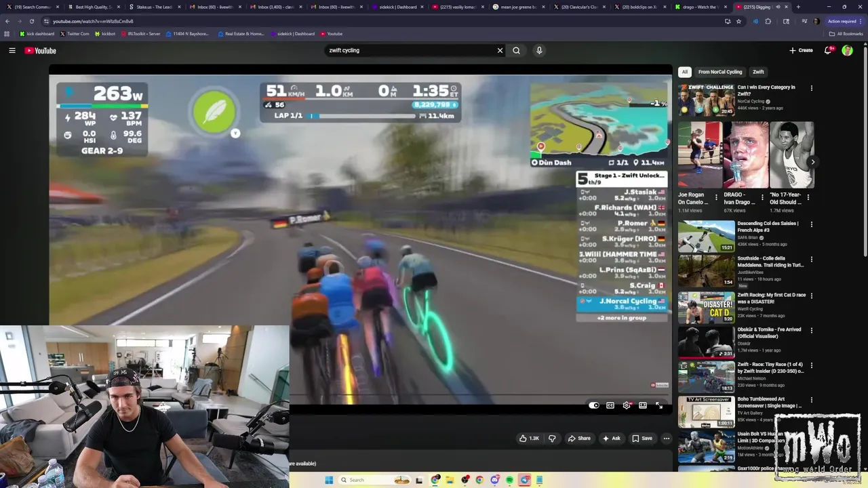Toggle the autoplay switch in the player
Screen dimensions: 868x488
click(594, 405)
